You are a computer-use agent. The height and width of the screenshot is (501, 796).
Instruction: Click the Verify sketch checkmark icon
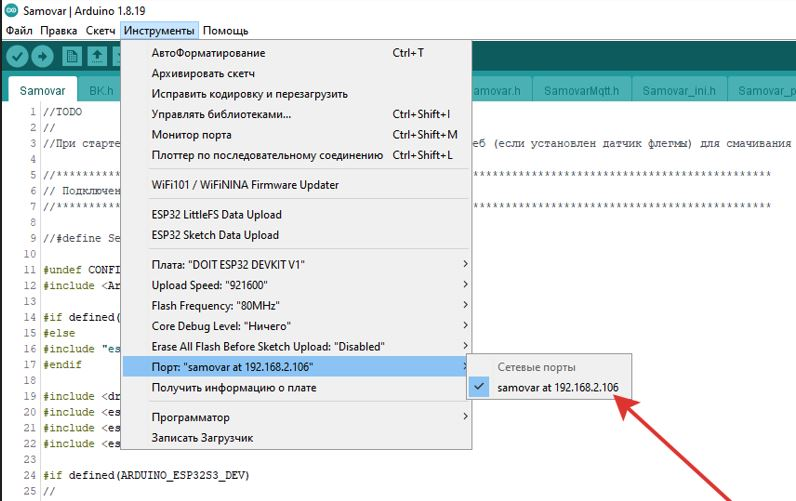pos(18,56)
